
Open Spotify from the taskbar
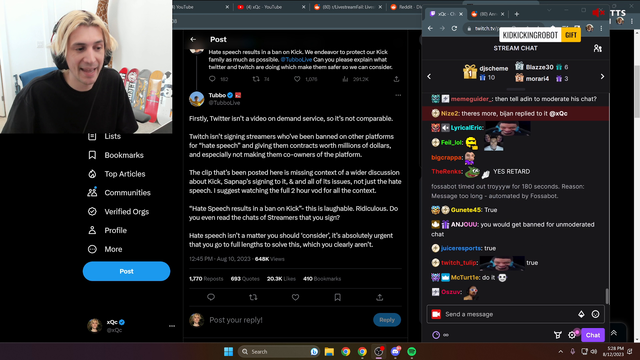(412, 351)
